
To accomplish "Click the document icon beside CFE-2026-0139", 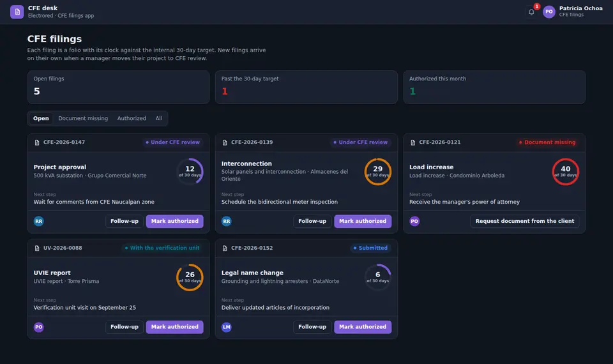I will pyautogui.click(x=225, y=142).
